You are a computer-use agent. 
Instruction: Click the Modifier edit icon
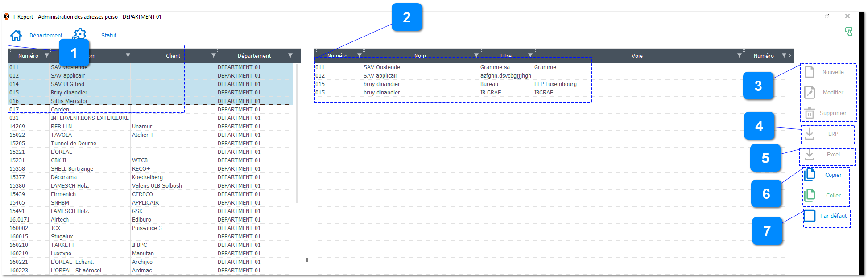(x=810, y=92)
